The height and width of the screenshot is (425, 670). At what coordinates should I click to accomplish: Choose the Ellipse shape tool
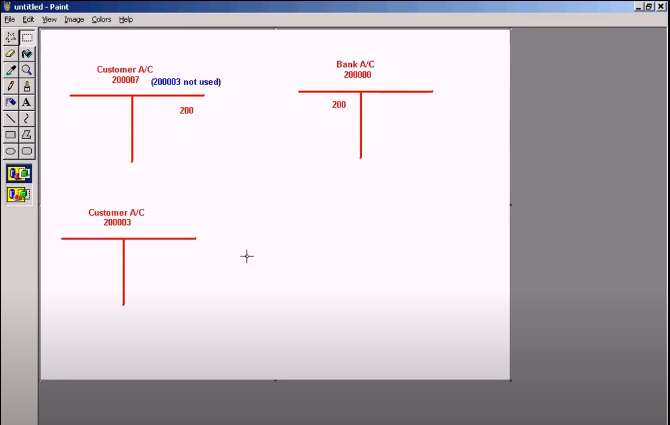(11, 151)
